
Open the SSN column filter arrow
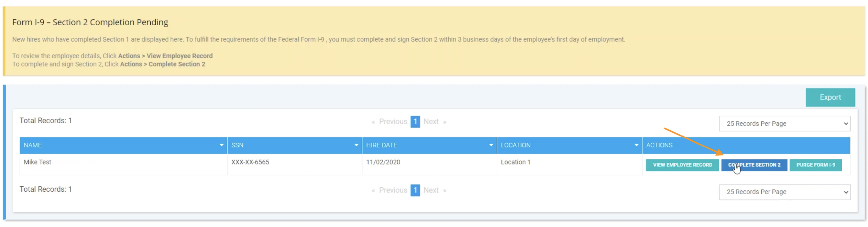click(x=356, y=145)
